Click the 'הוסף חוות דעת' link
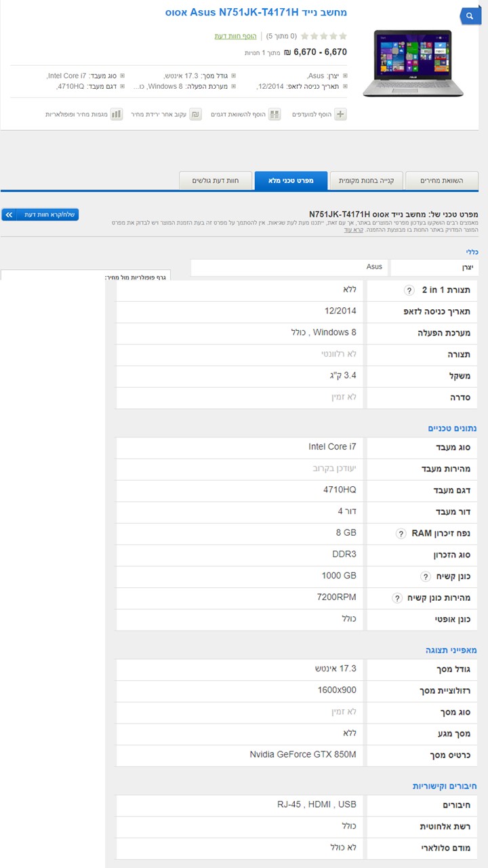 pos(235,36)
